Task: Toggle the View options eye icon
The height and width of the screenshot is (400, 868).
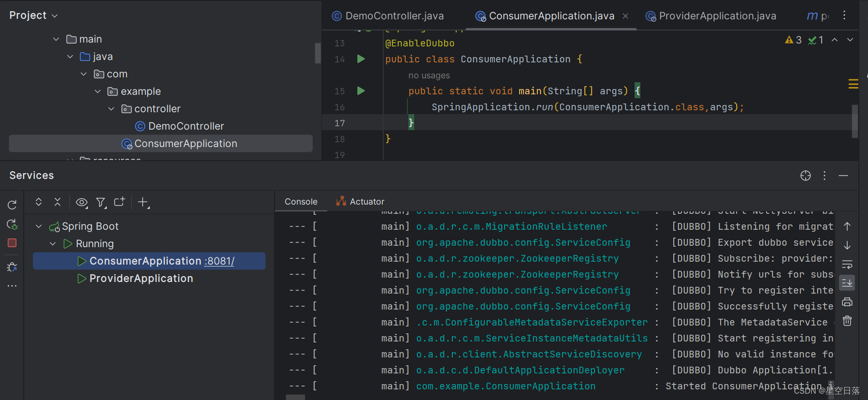Action: (82, 202)
